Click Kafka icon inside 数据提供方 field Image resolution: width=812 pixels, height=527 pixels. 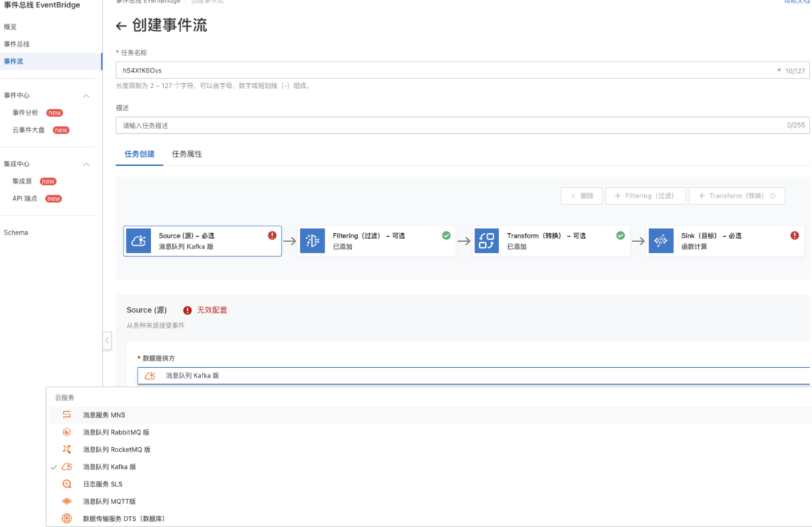pyautogui.click(x=149, y=376)
